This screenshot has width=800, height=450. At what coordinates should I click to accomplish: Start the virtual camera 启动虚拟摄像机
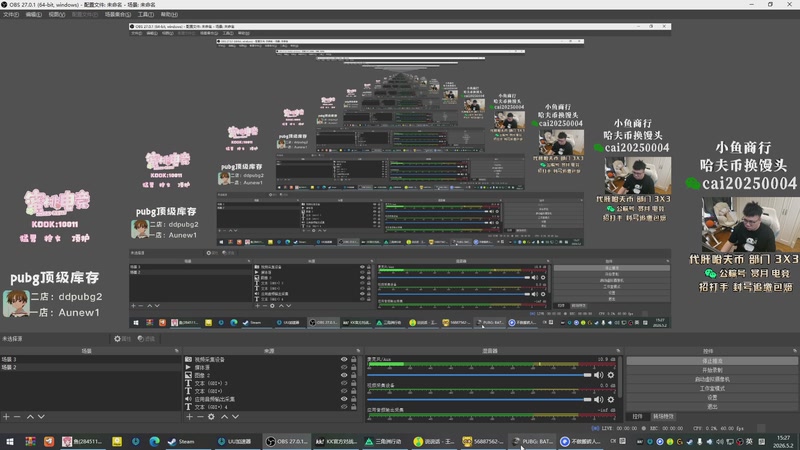tap(712, 379)
